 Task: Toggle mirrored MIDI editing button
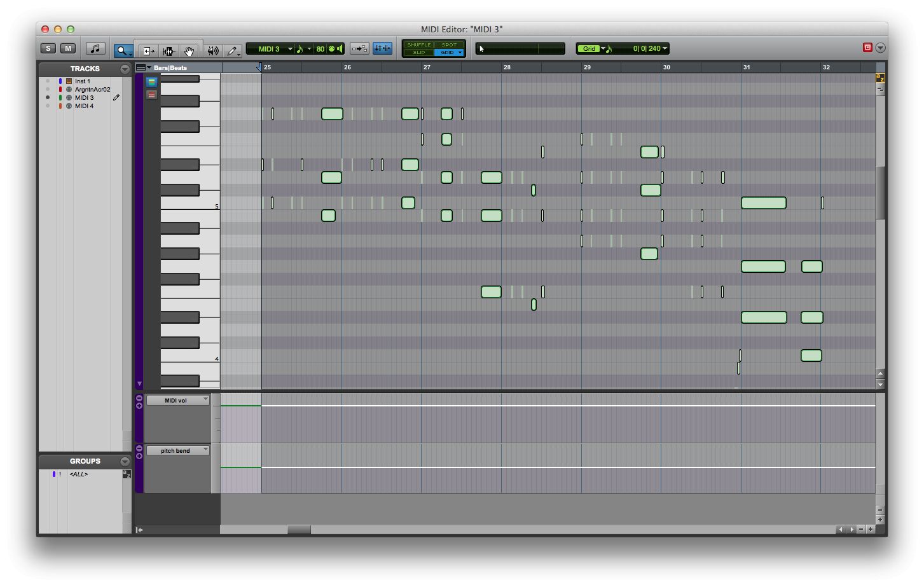pyautogui.click(x=382, y=48)
